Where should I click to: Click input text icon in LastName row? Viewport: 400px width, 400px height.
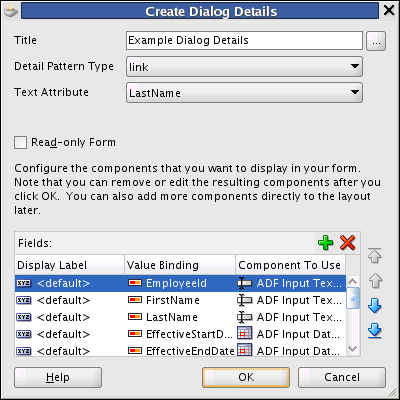click(x=244, y=317)
